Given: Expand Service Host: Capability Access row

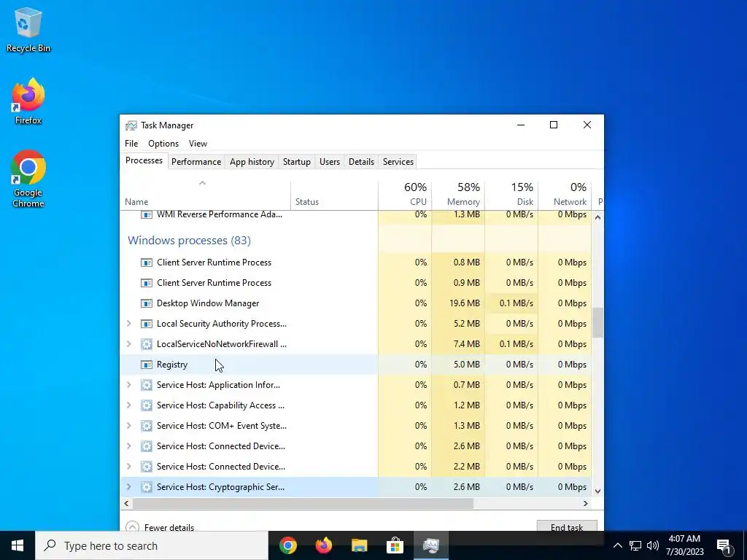Looking at the screenshot, I should [128, 405].
